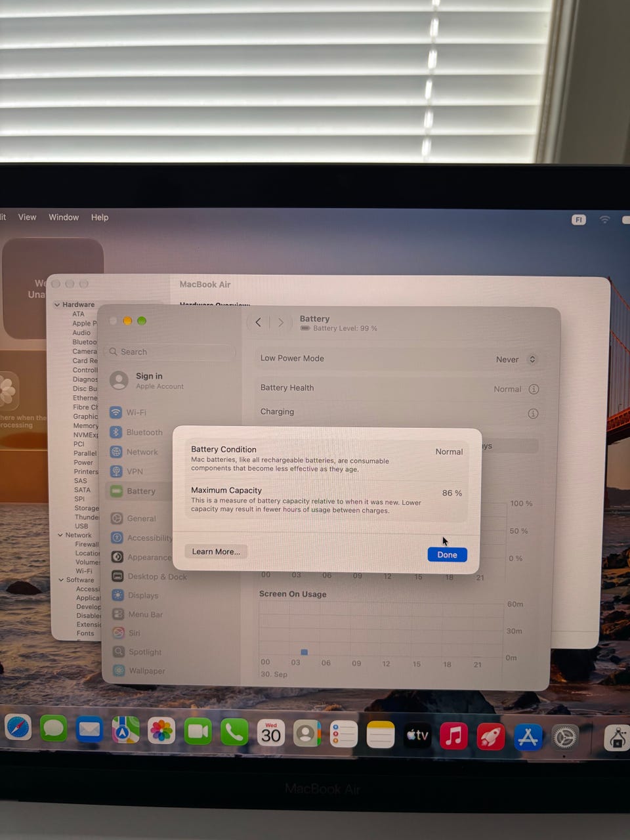Viewport: 630px width, 840px height.
Task: Collapse the Network section in System Information
Action: (60, 535)
